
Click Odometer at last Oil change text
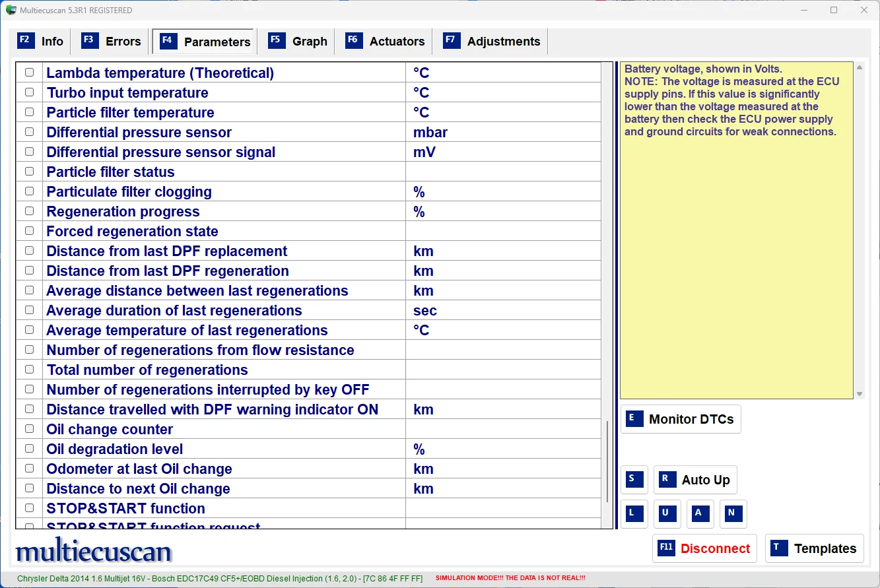[139, 469]
